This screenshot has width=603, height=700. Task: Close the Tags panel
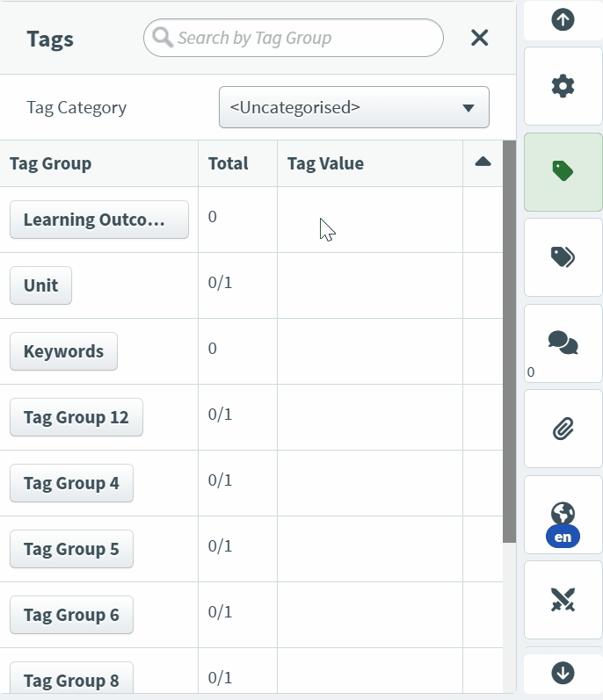coord(479,38)
